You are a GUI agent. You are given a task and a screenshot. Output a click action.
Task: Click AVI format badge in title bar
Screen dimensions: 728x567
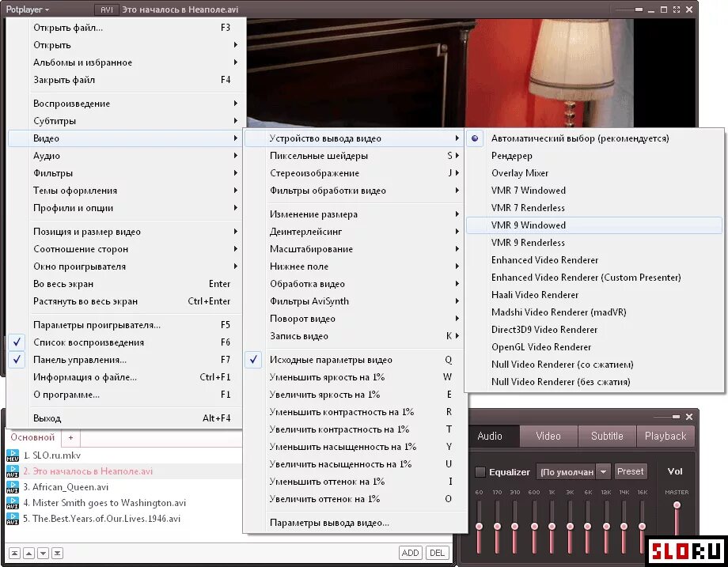point(106,9)
